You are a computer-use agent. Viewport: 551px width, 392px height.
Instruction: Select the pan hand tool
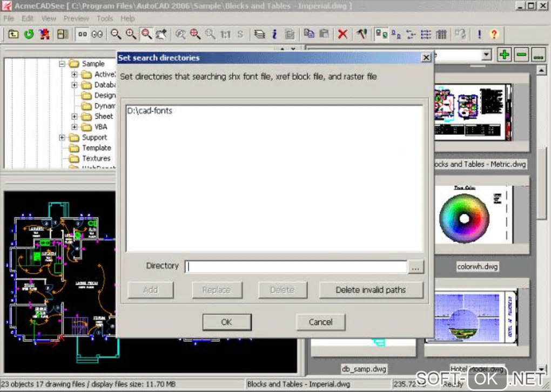coord(162,34)
